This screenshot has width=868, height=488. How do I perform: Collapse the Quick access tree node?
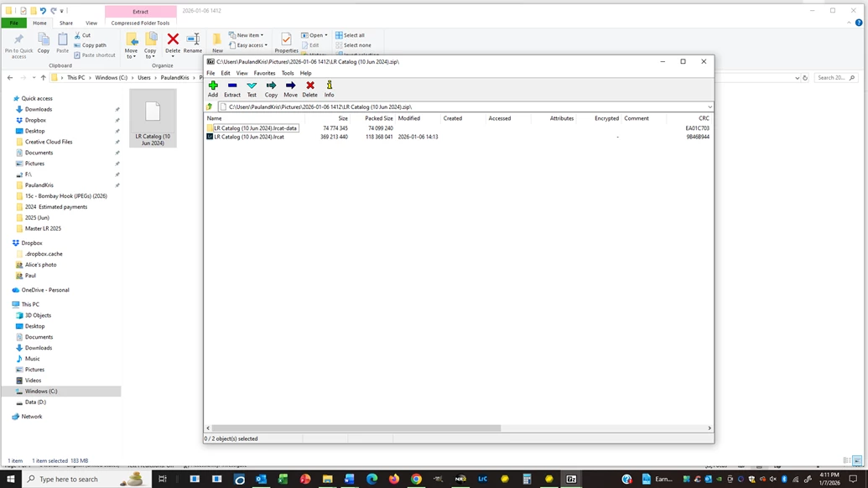click(9, 98)
